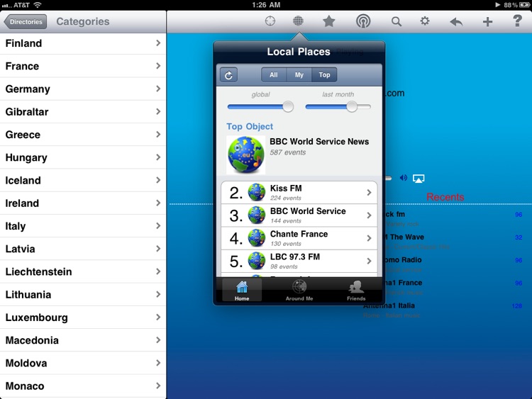Select the BBC World Service News top object

tap(299, 154)
